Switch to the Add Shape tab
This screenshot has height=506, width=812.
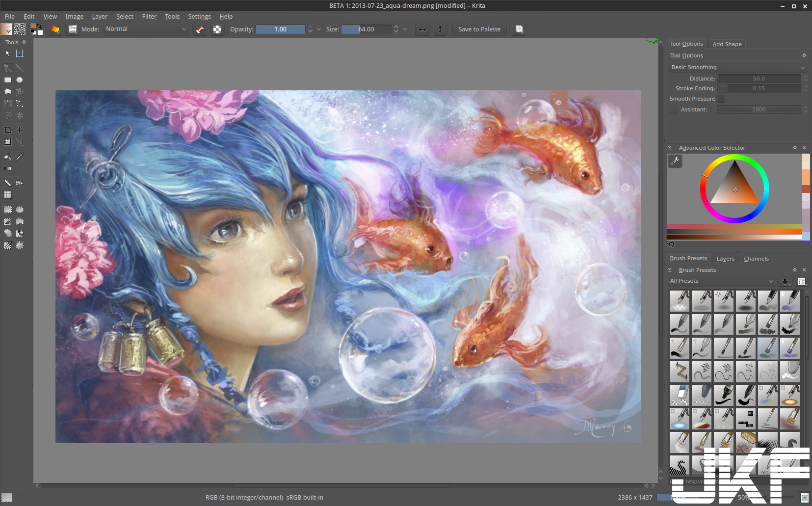[727, 44]
